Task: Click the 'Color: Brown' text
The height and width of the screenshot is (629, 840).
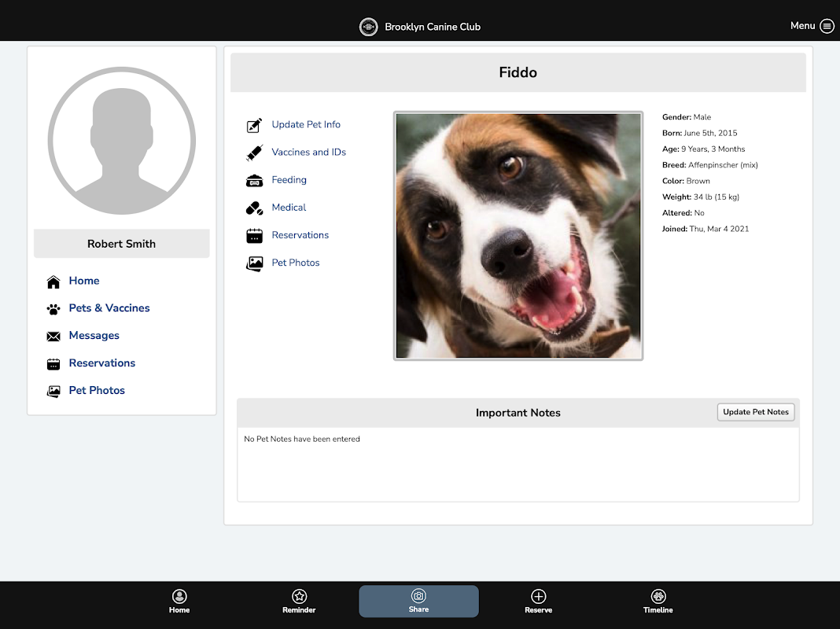Action: tap(686, 181)
